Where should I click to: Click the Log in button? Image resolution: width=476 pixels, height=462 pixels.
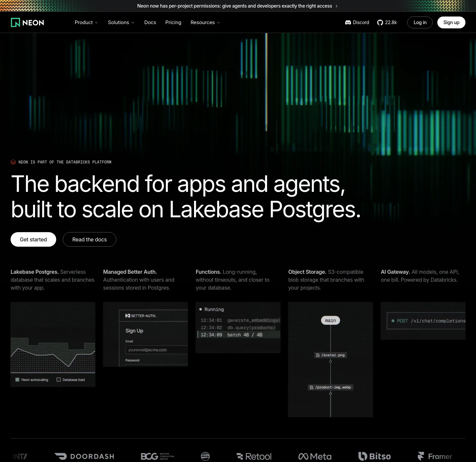pyautogui.click(x=420, y=22)
